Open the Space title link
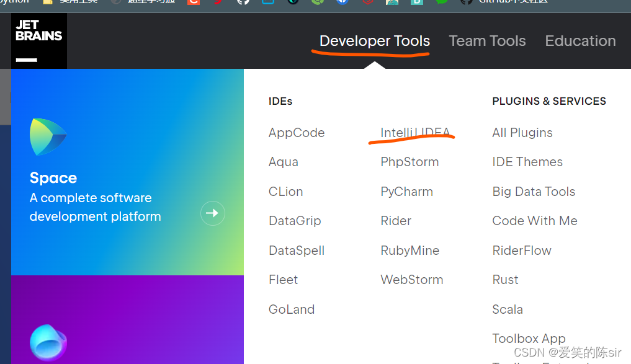Viewport: 631px width, 364px height. (53, 178)
